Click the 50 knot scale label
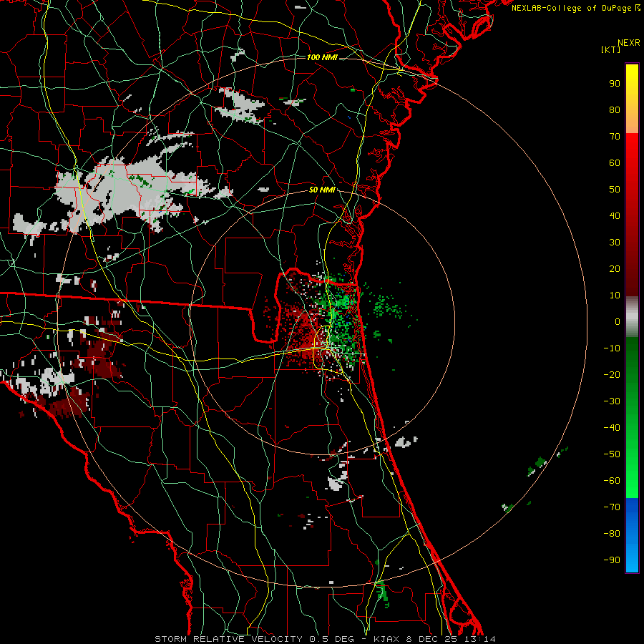This screenshot has width=644, height=644. click(615, 190)
